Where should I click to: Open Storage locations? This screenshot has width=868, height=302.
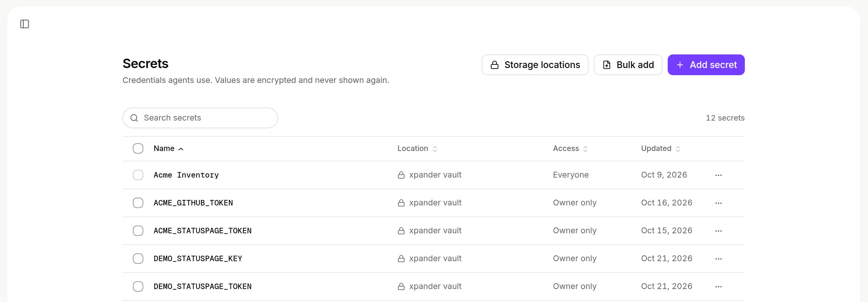pyautogui.click(x=535, y=64)
